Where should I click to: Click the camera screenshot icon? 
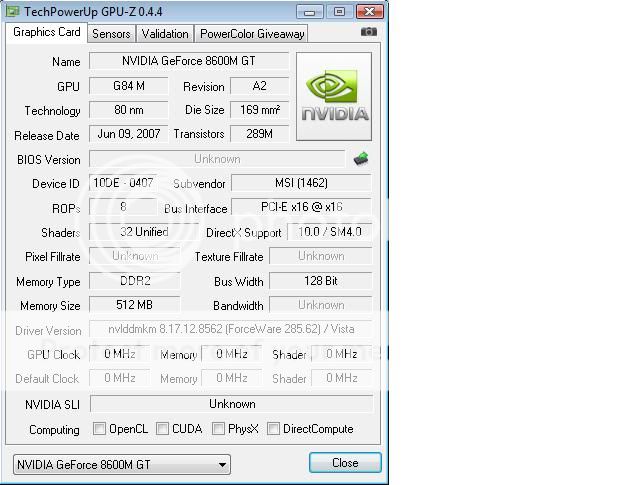[369, 32]
